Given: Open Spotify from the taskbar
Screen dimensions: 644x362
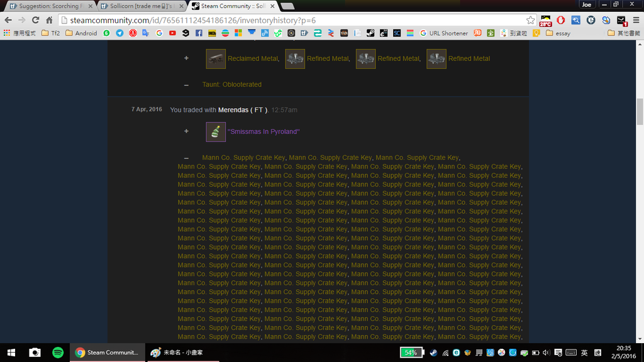Looking at the screenshot, I should 58,353.
